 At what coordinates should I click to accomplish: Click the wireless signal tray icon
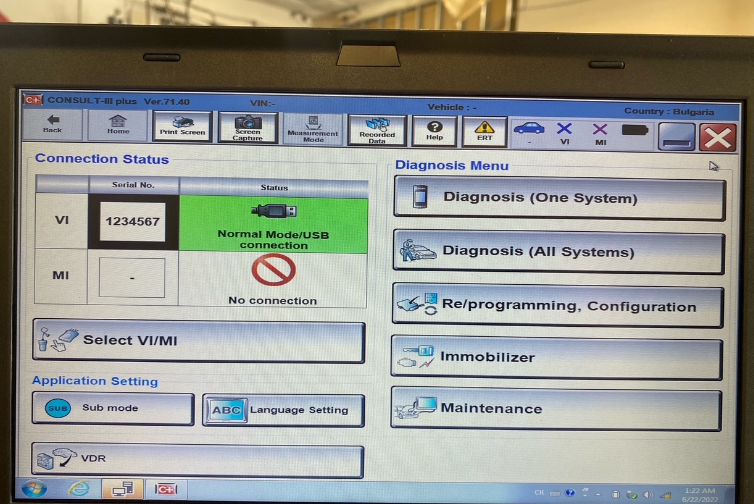click(x=666, y=495)
